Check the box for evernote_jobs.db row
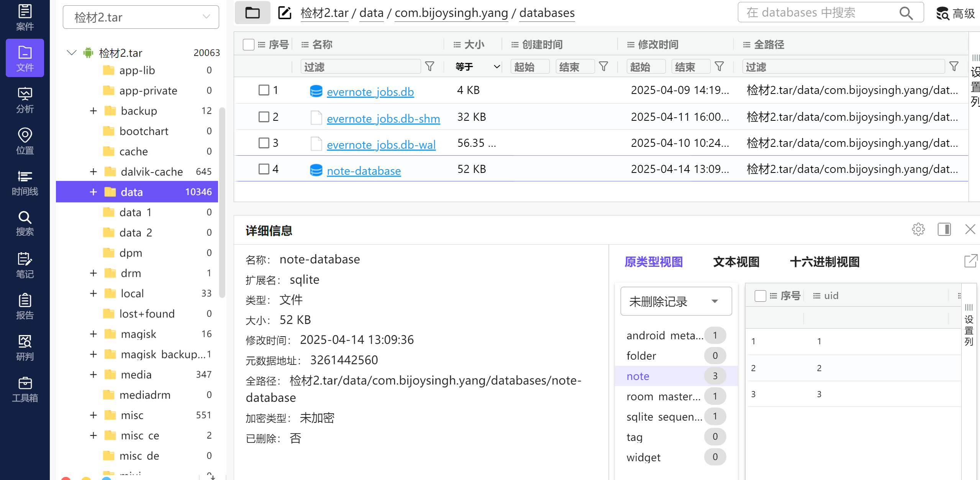Viewport: 980px width, 480px height. [x=264, y=90]
